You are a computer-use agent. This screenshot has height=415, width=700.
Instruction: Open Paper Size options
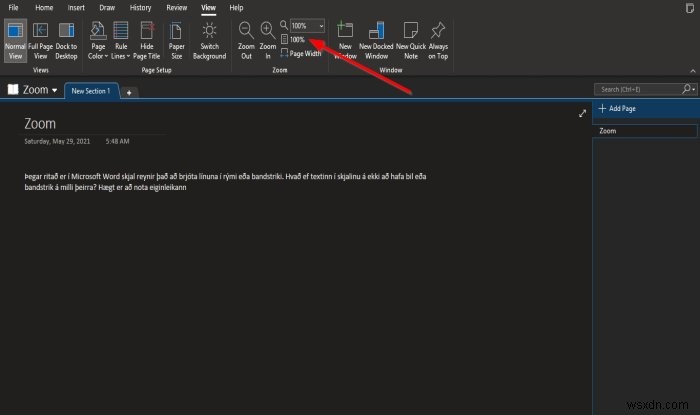point(176,41)
